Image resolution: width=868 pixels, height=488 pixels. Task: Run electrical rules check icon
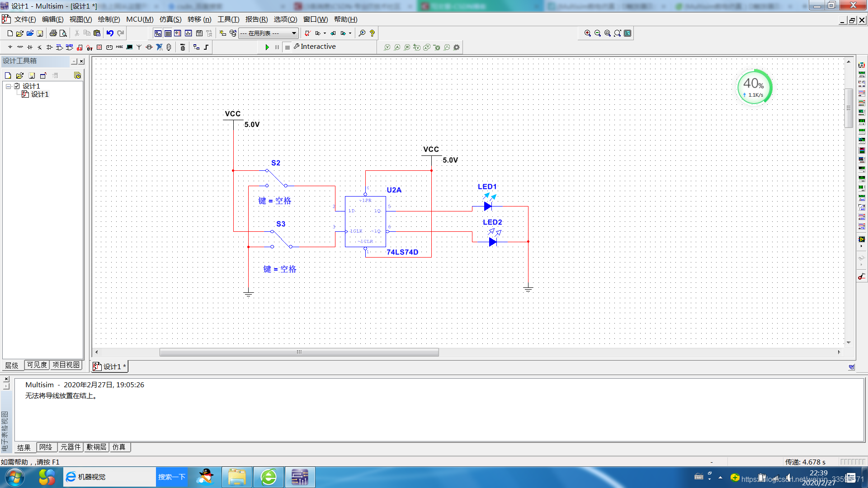coord(307,33)
